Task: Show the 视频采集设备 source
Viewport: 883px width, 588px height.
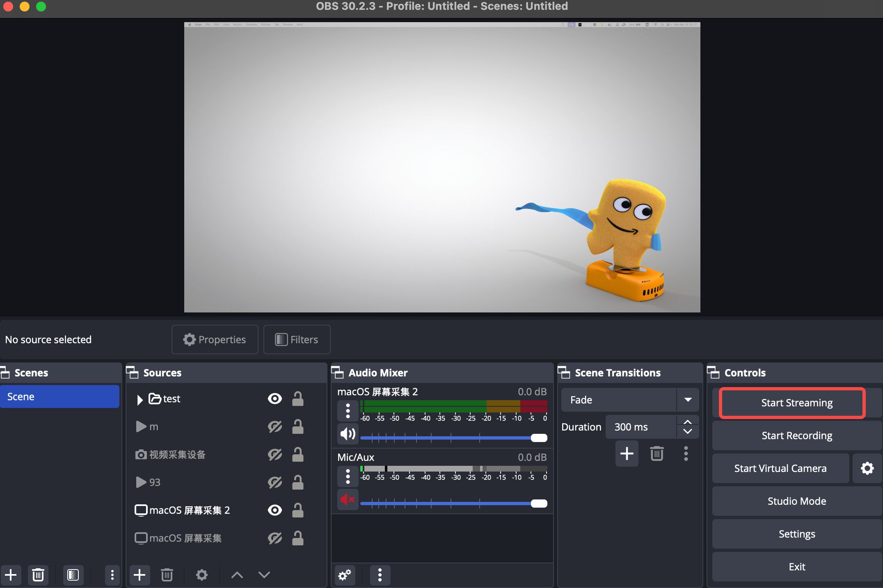Action: pos(275,454)
